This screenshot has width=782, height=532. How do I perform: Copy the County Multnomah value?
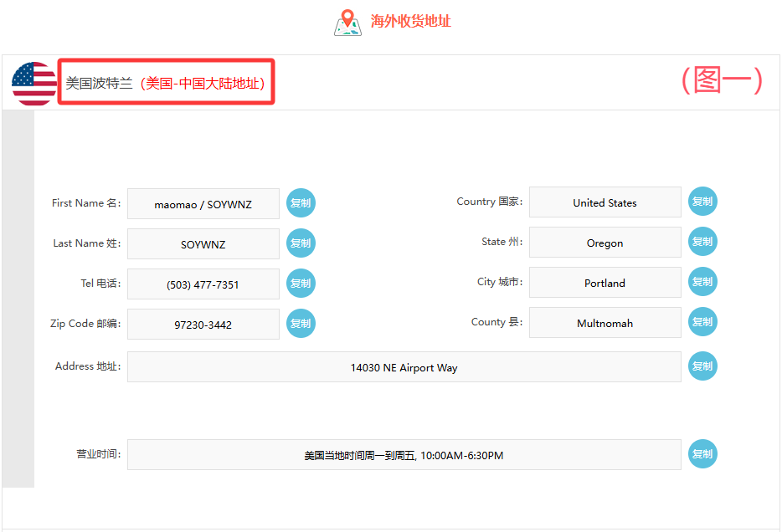702,321
